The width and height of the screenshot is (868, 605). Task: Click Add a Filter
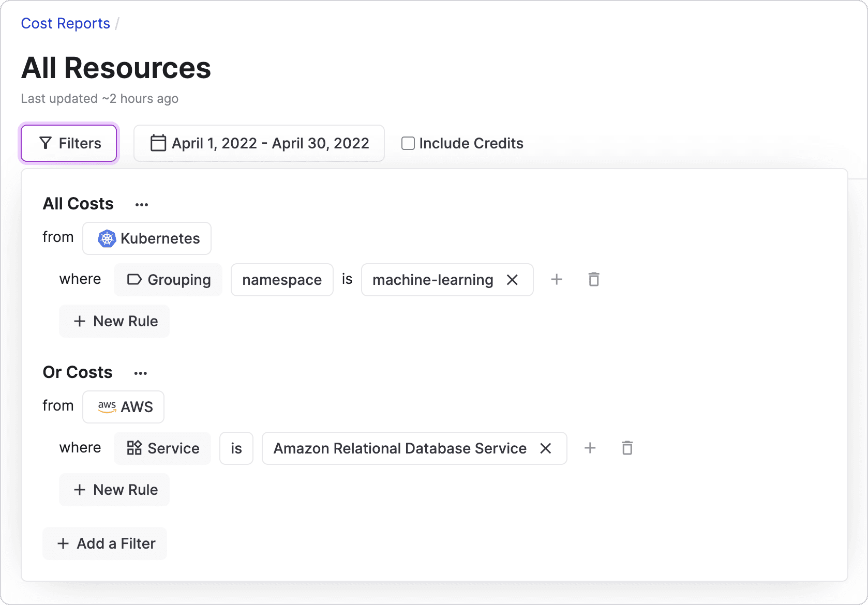point(104,543)
